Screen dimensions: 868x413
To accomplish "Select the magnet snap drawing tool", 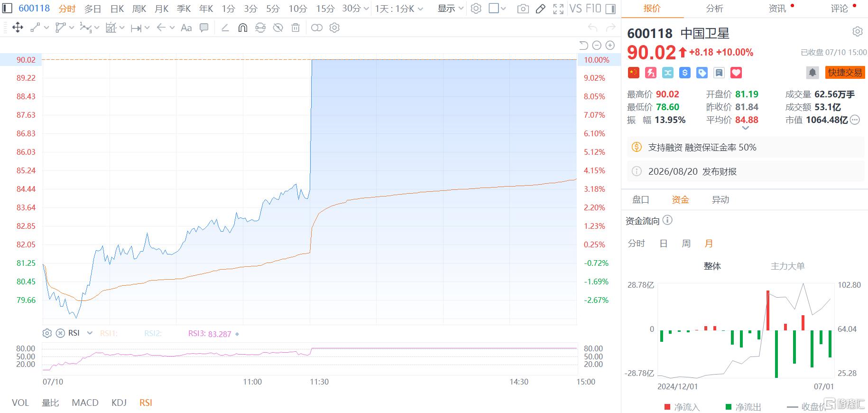I will click(x=242, y=28).
